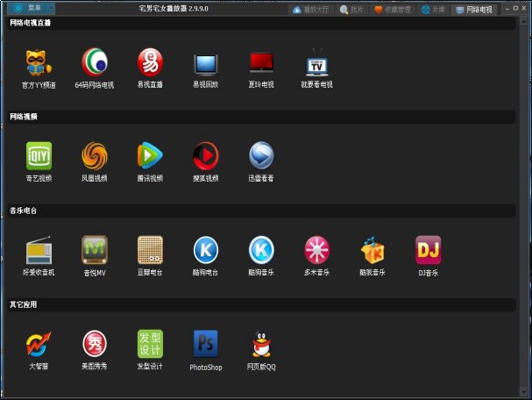Open the PhotoShop shortcut
This screenshot has height=400, width=532.
click(x=206, y=345)
